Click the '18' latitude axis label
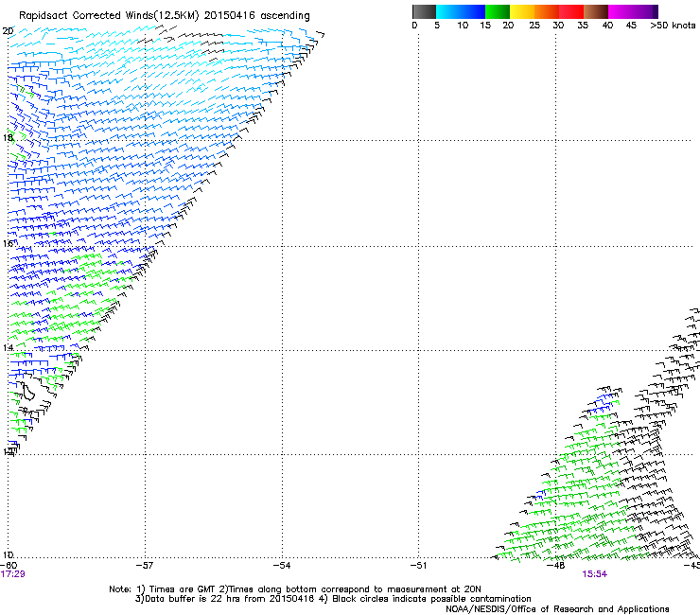 [8, 137]
